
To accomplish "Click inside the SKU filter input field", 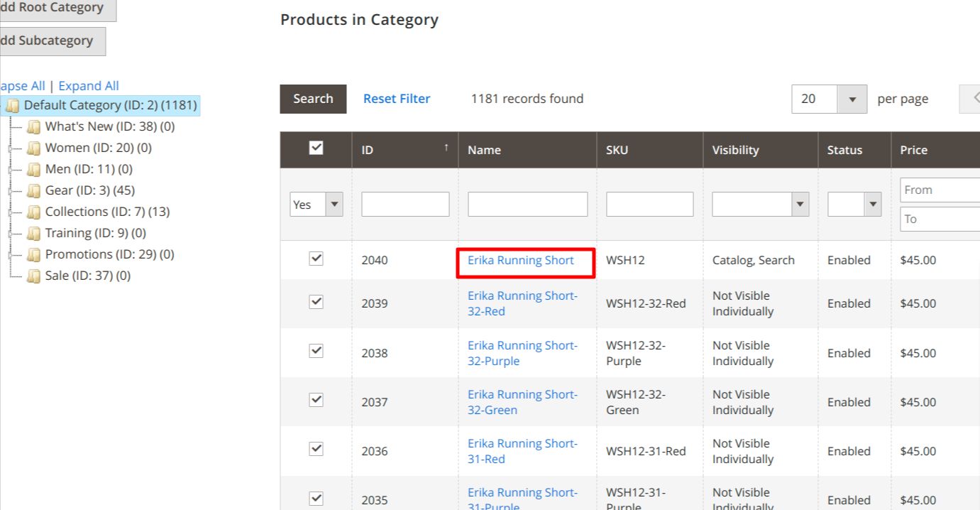I will pos(649,204).
